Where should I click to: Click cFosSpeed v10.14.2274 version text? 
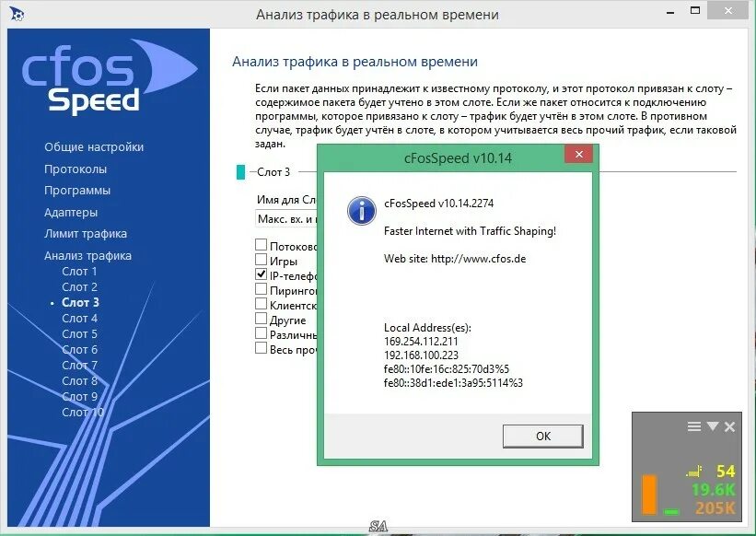[438, 204]
